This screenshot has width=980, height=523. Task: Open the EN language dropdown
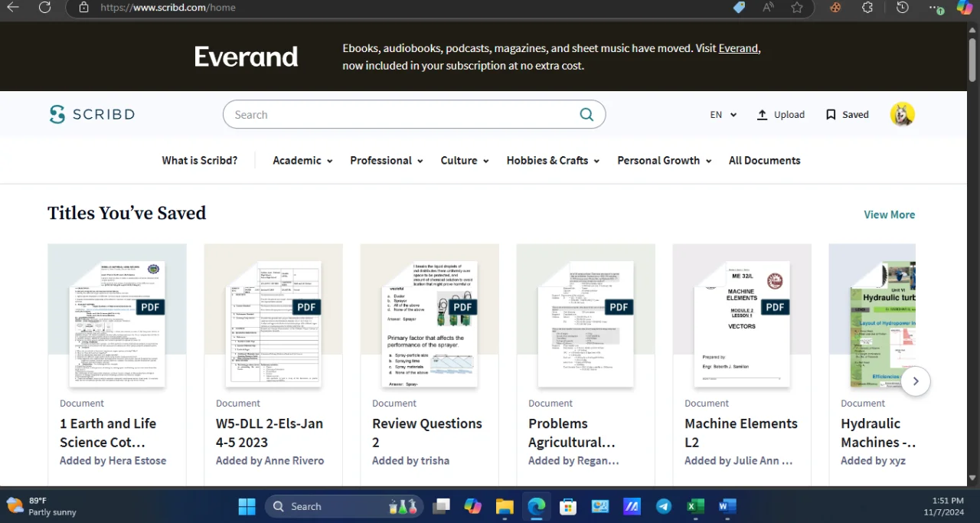click(x=723, y=115)
